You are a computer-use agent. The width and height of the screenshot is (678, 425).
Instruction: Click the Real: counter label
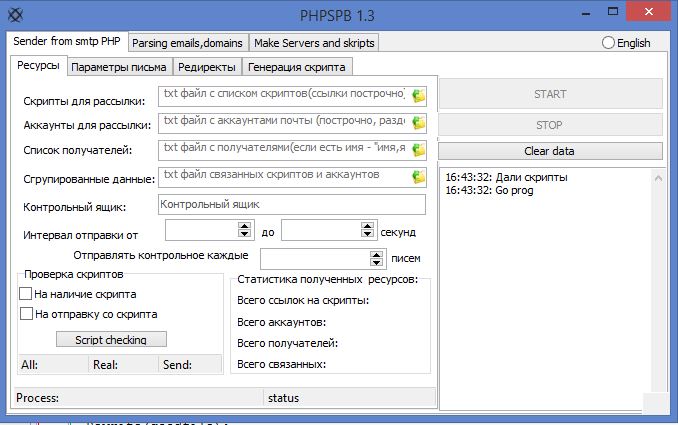[x=105, y=364]
